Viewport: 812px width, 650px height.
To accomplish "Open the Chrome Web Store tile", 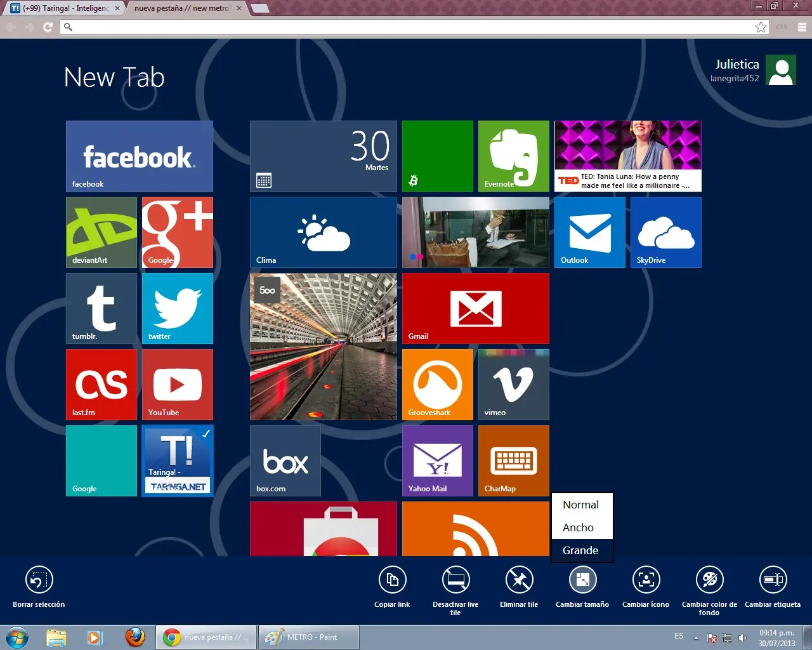I will tap(324, 529).
